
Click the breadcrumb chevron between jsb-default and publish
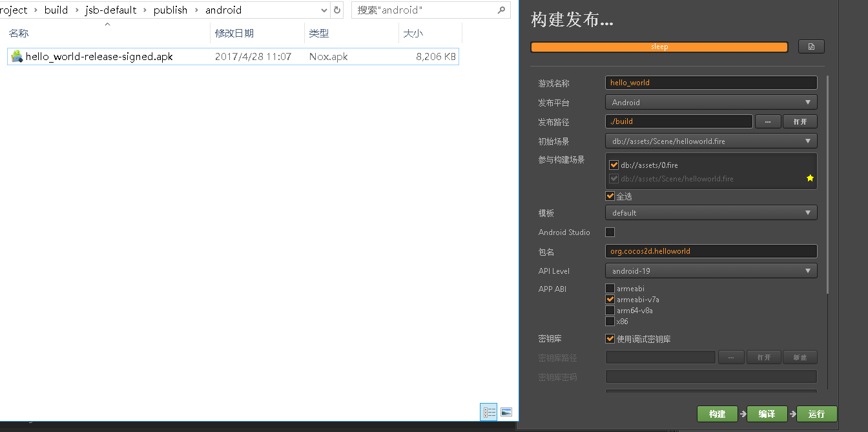(x=145, y=10)
